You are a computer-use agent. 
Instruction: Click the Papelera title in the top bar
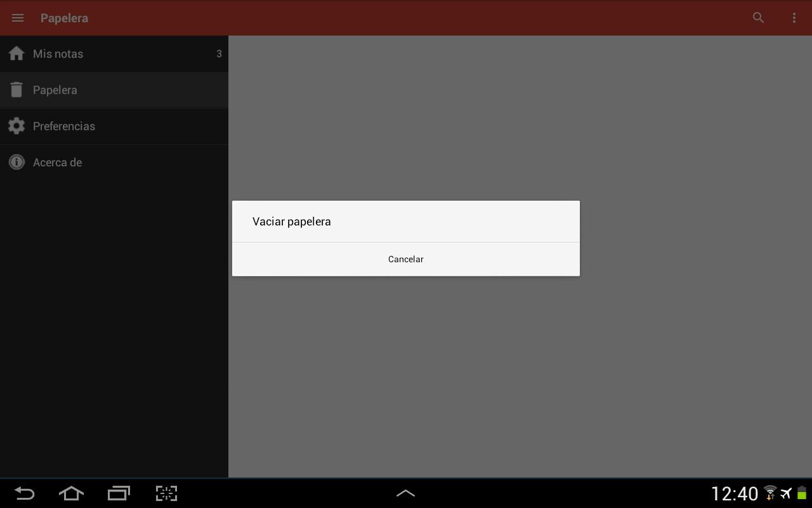[64, 18]
